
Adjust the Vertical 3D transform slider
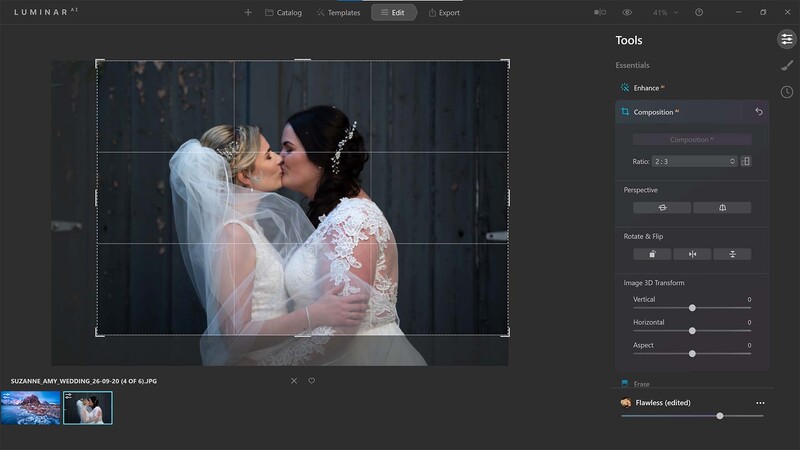click(692, 308)
